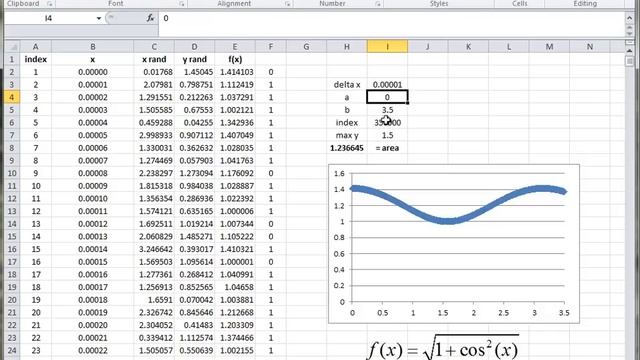Select column D header
This screenshot has height=360, width=640.
tap(194, 47)
